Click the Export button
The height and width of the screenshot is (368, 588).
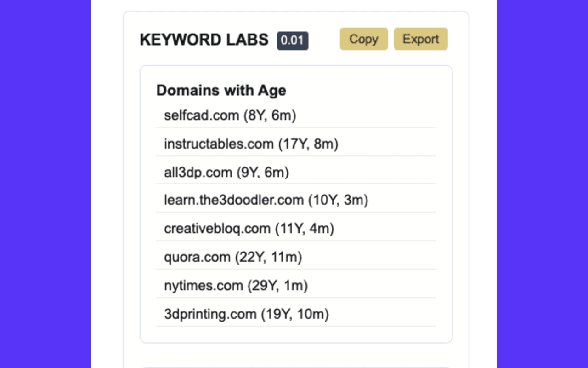click(x=421, y=39)
